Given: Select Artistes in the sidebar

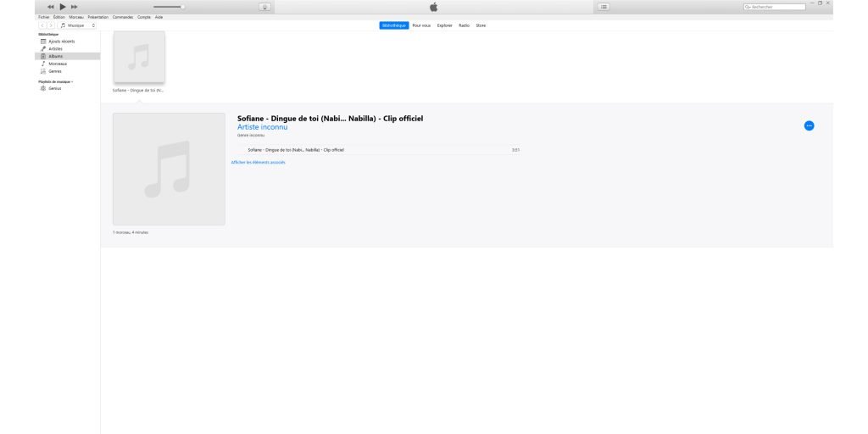Looking at the screenshot, I should (x=68, y=48).
